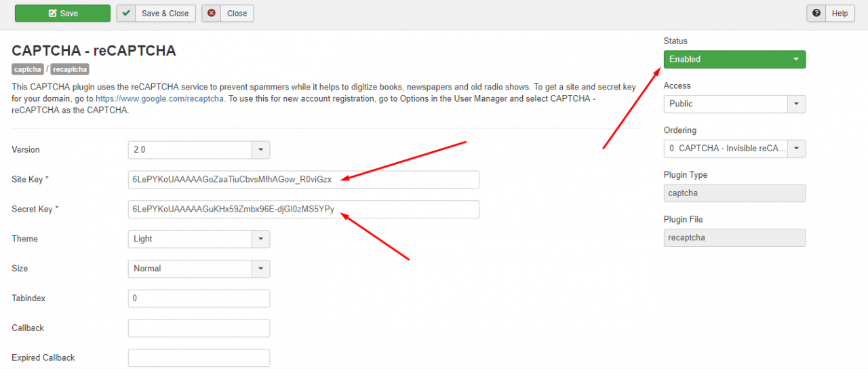
Task: Click the Site Key label
Action: tap(31, 179)
